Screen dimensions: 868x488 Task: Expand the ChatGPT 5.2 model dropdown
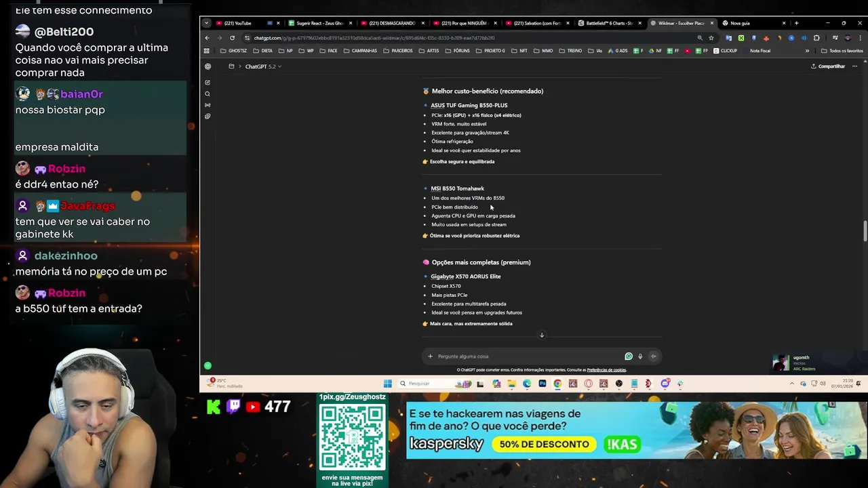coord(263,66)
